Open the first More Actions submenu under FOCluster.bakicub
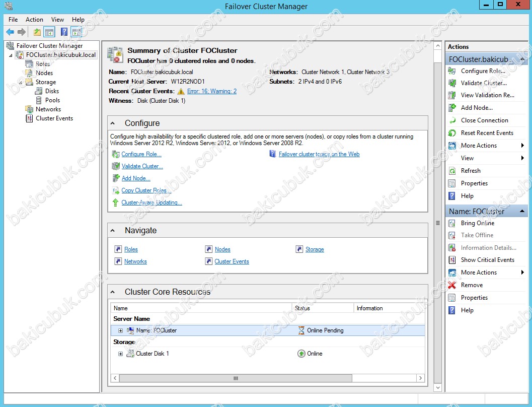The height and width of the screenshot is (407, 532). tap(487, 146)
